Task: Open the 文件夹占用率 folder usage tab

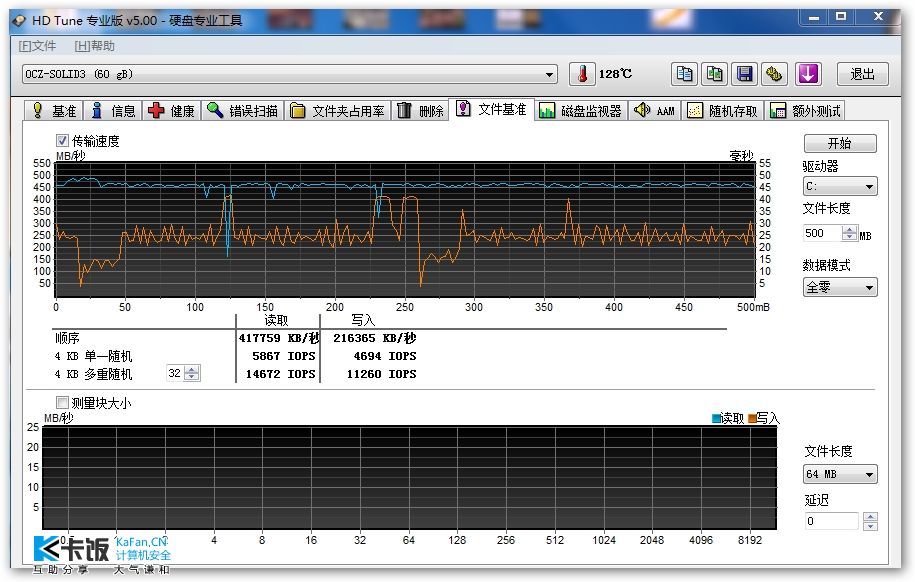Action: [337, 110]
